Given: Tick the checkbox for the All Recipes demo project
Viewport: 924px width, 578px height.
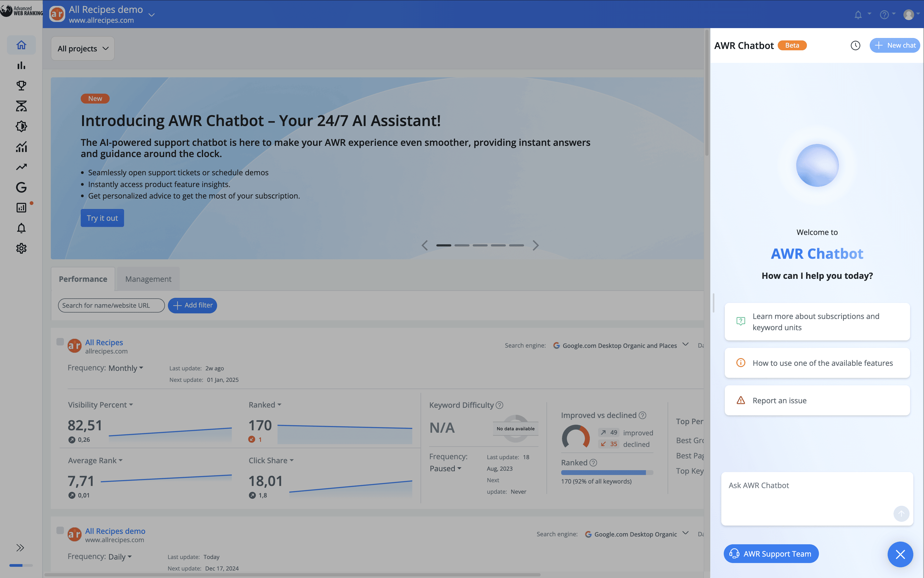Looking at the screenshot, I should [60, 530].
